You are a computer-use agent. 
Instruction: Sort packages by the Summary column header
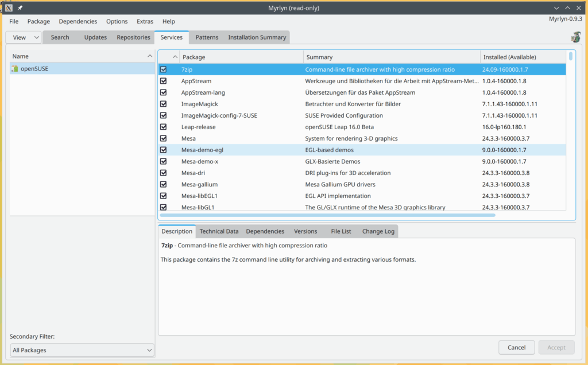[x=392, y=57]
